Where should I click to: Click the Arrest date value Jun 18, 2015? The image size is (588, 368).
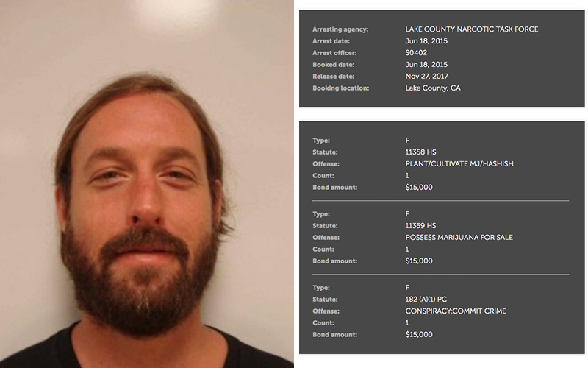[x=426, y=41]
